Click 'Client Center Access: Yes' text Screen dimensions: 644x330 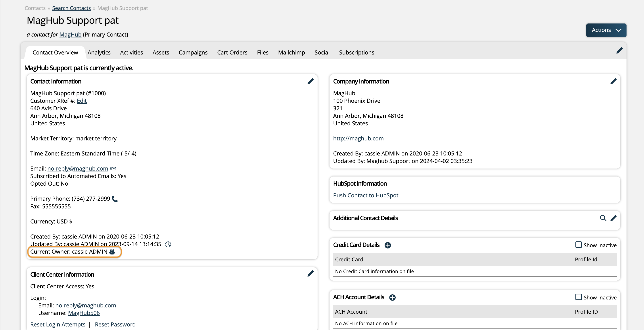(62, 286)
